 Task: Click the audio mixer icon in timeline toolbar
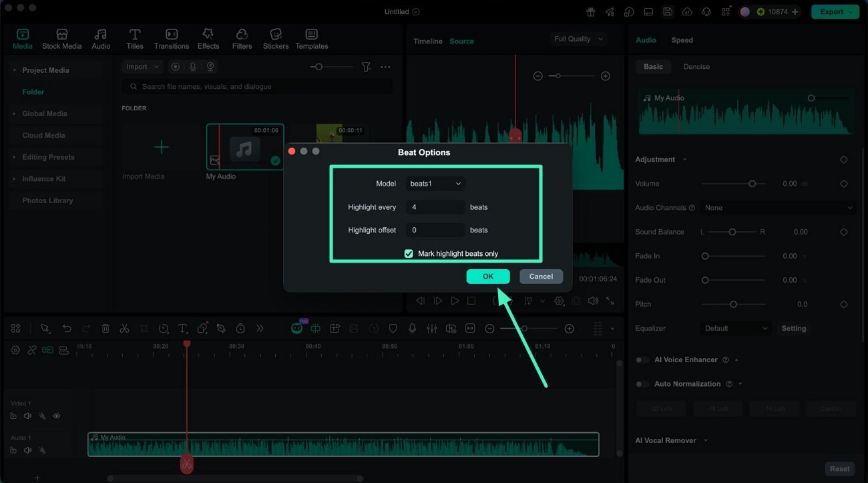tap(431, 329)
